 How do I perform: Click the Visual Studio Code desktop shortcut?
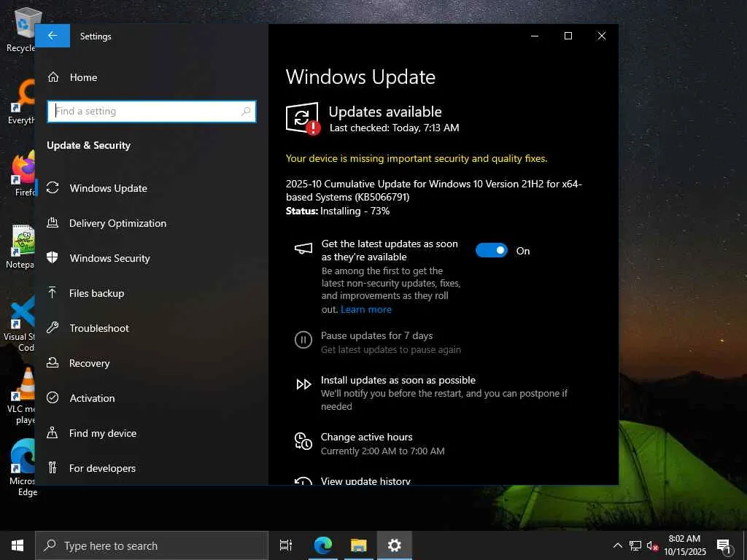pos(19,324)
